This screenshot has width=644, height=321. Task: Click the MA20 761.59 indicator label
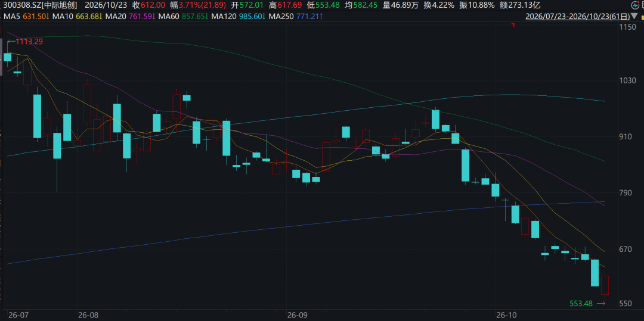[x=129, y=17]
